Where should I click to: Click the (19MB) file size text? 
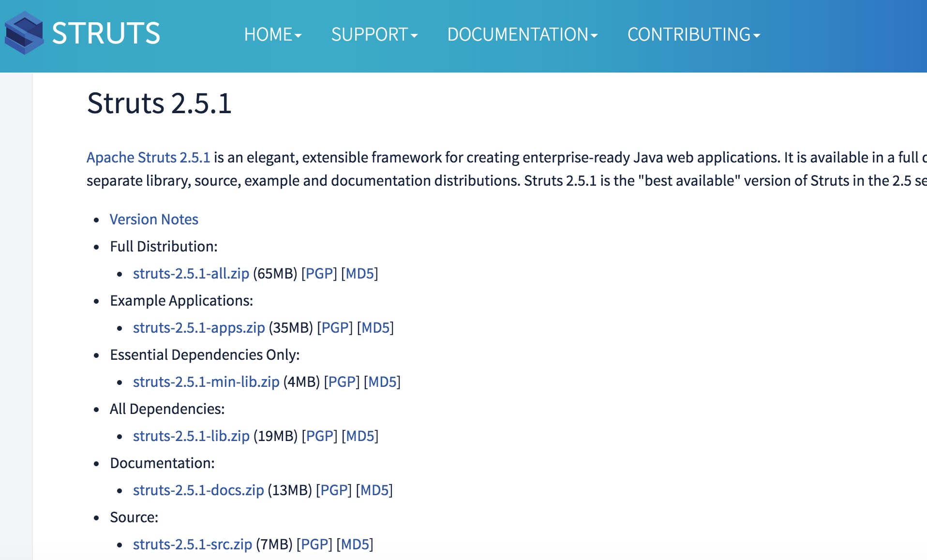(276, 436)
